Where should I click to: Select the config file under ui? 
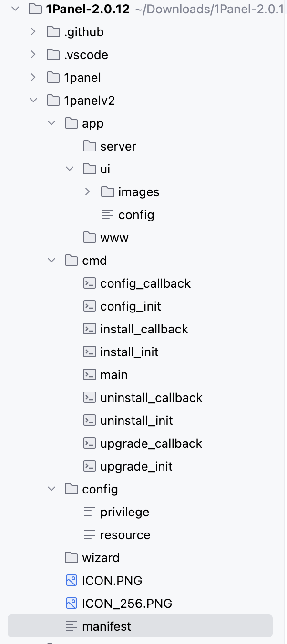(x=136, y=215)
